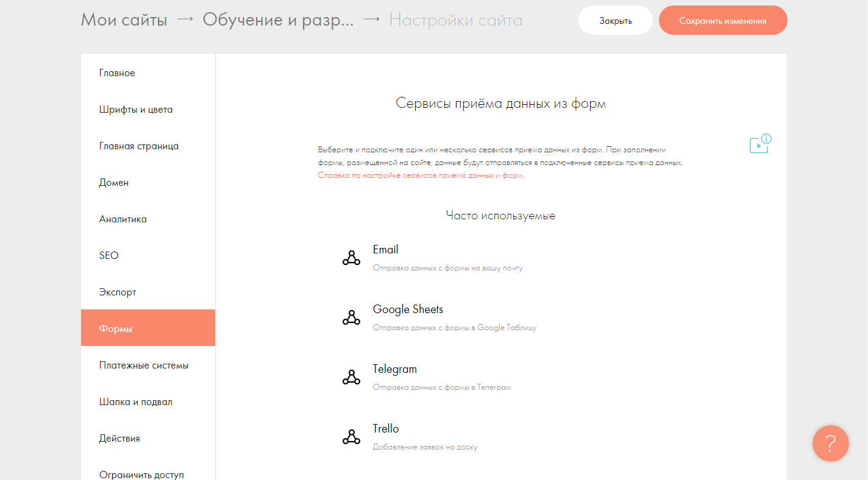The width and height of the screenshot is (868, 480).
Task: Open the Экспорт section
Action: tap(148, 292)
